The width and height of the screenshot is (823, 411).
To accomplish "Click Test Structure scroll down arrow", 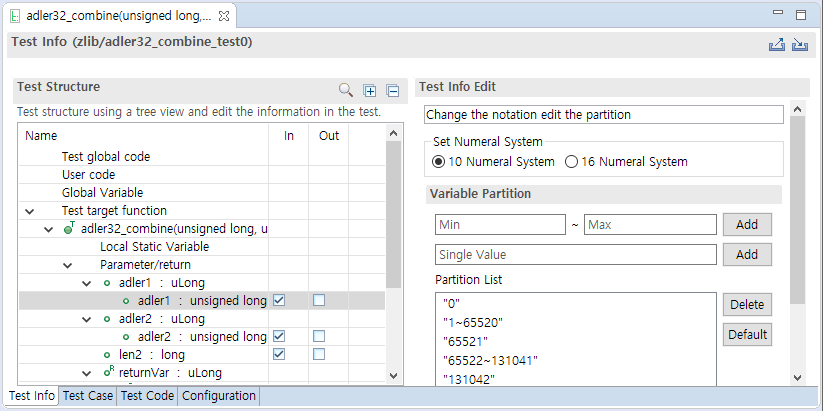I will coord(394,375).
